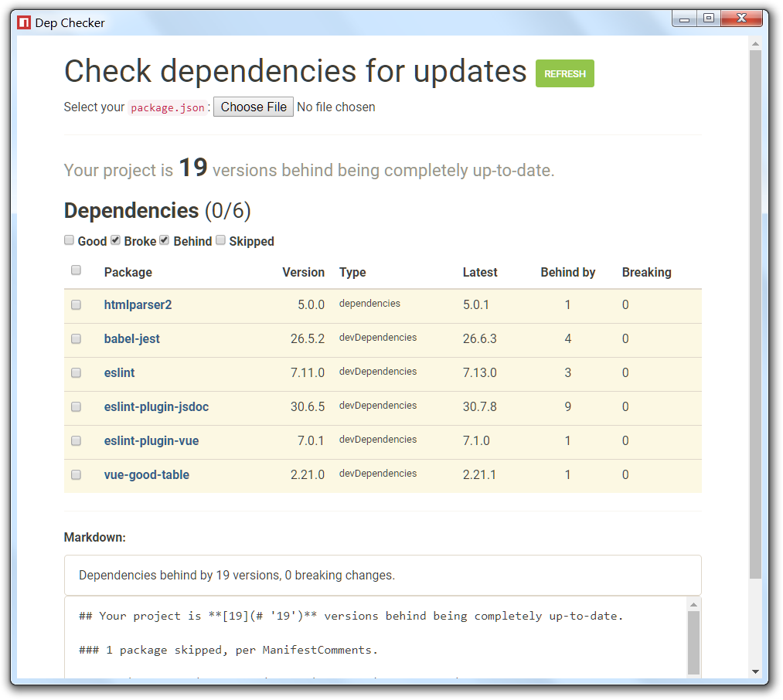Open the eslint-plugin-vue package link
This screenshot has width=783, height=700.
pos(151,440)
